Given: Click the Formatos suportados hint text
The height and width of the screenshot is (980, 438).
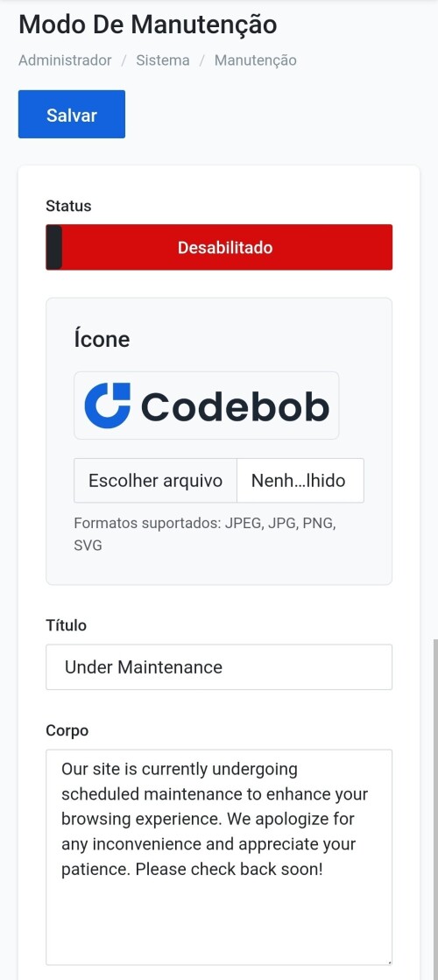Looking at the screenshot, I should (x=205, y=534).
